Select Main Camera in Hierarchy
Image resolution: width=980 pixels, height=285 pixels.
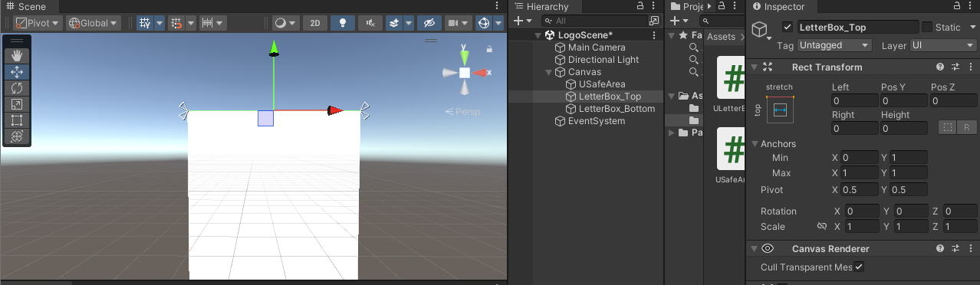click(597, 47)
